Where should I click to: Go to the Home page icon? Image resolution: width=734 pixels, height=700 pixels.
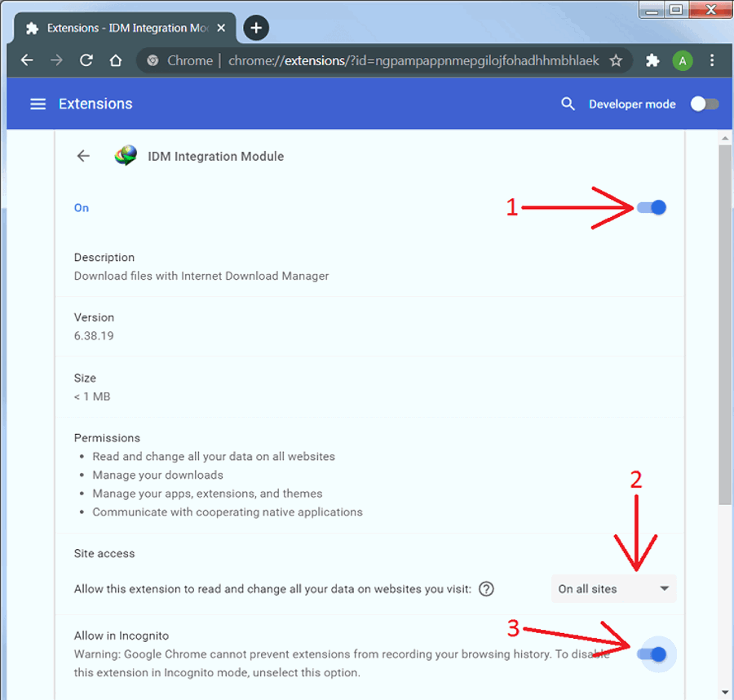coord(116,60)
